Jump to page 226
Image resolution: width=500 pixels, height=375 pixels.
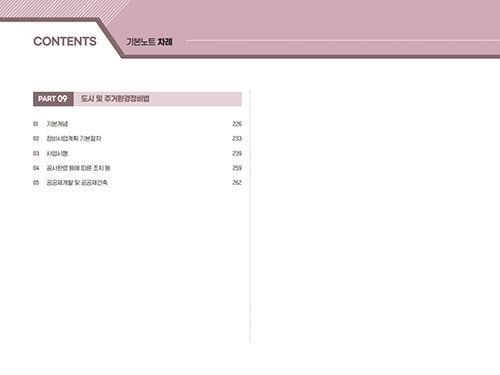[237, 124]
